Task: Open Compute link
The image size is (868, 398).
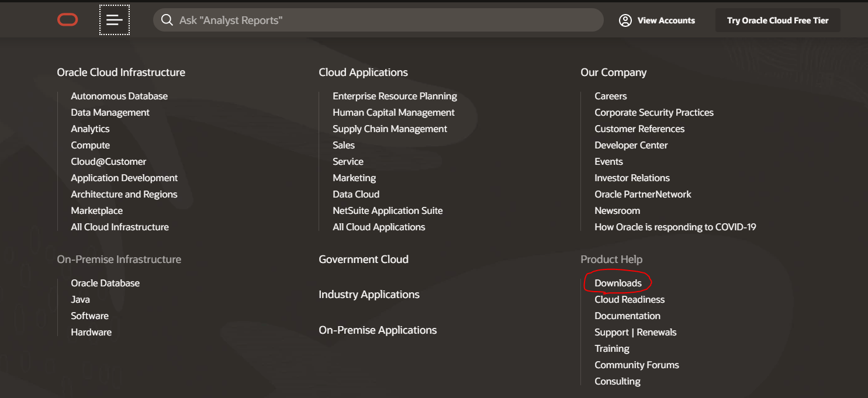Action: (x=90, y=145)
